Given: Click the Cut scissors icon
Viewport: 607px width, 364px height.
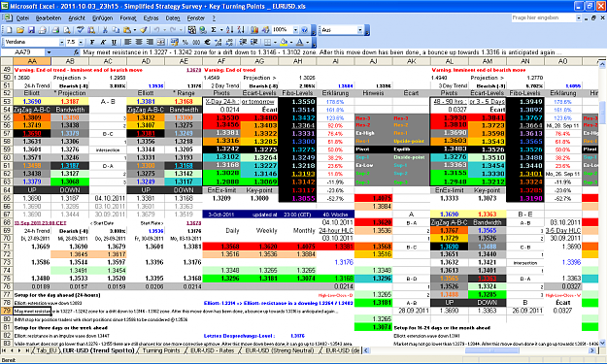Looking at the screenshot, I should [x=105, y=30].
